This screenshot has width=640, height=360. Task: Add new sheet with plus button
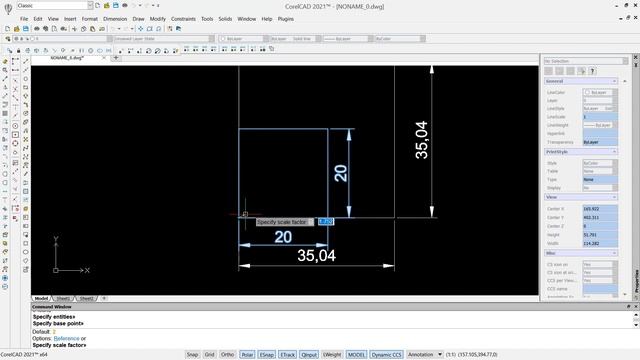point(104,299)
